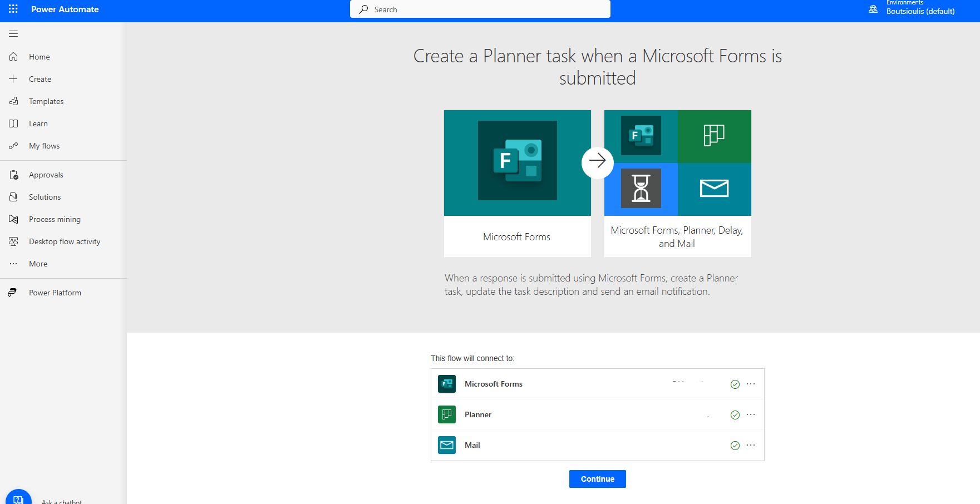Click the template description paragraph

pos(592,285)
